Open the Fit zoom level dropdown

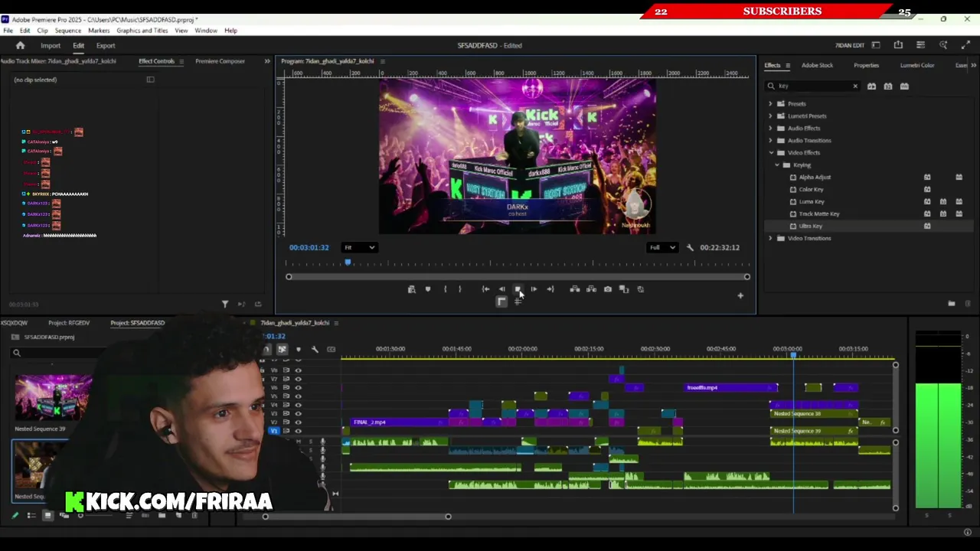(359, 248)
